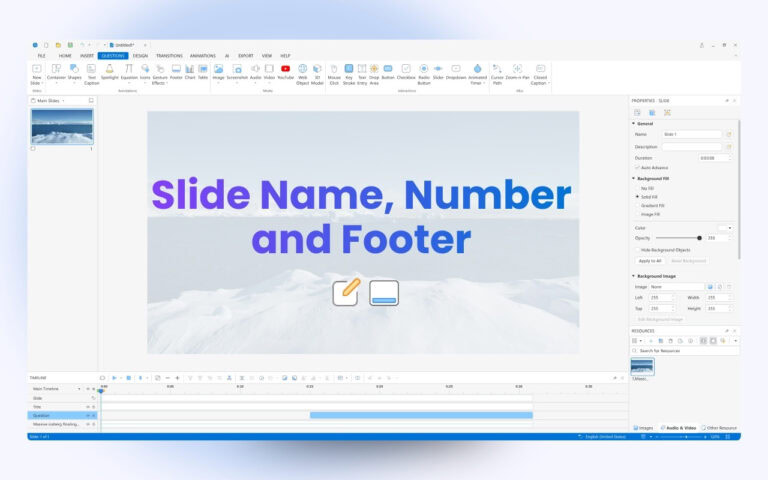This screenshot has height=480, width=768.
Task: Open the DESIGN tab
Action: pos(140,56)
